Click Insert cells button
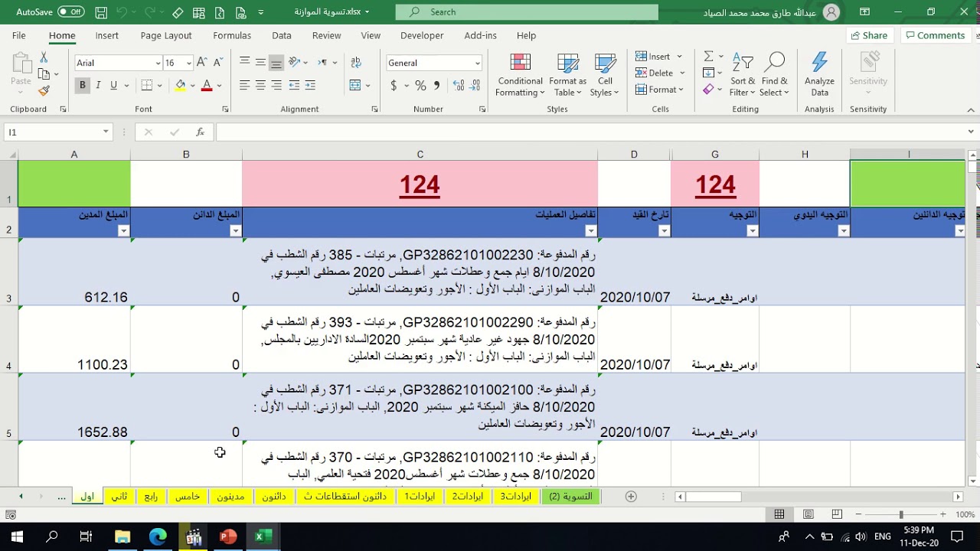 coord(653,57)
